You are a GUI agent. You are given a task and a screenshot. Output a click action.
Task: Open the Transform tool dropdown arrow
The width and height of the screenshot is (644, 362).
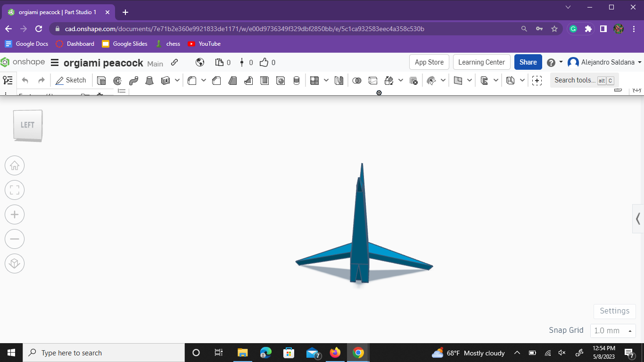click(x=401, y=80)
